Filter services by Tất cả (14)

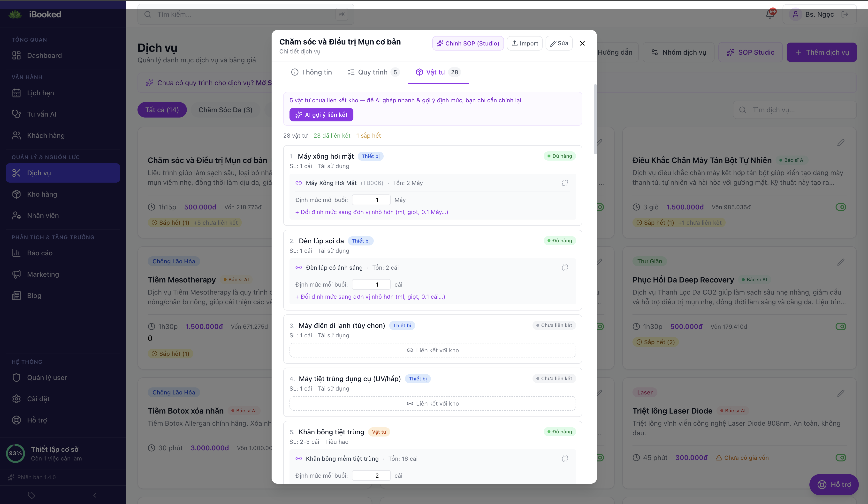[x=162, y=110]
